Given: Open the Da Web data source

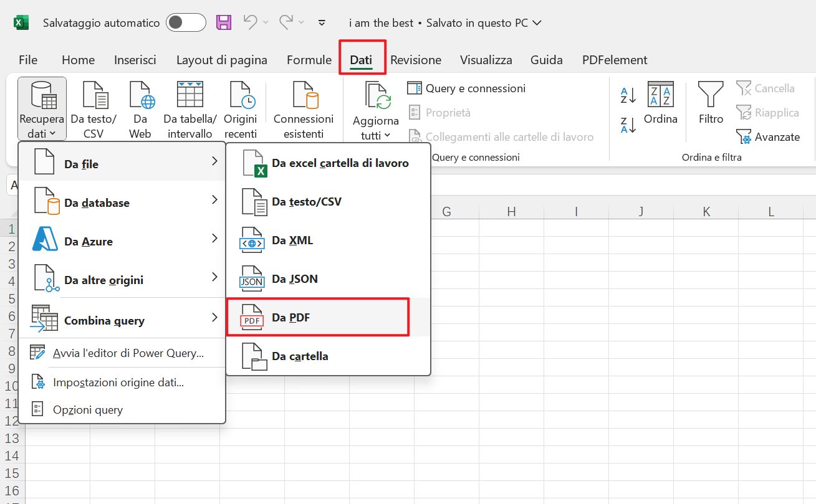Looking at the screenshot, I should 140,97.
